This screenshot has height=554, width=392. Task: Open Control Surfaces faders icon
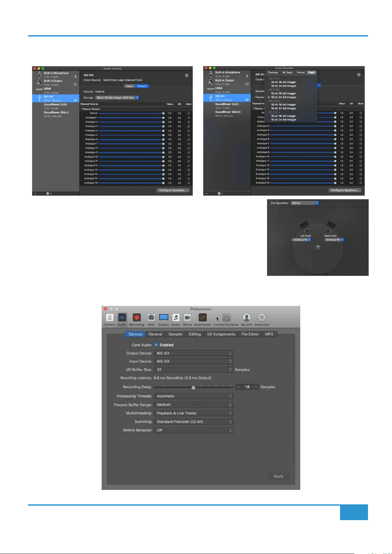pyautogui.click(x=226, y=318)
